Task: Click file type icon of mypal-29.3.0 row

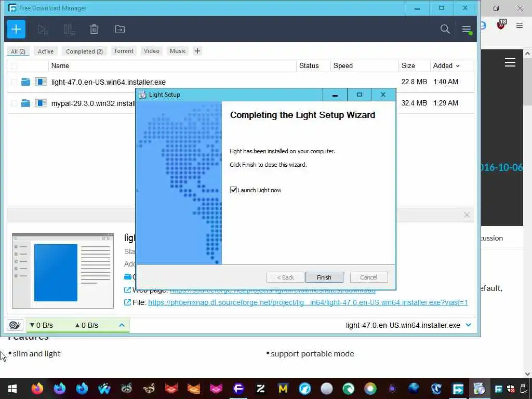Action: coord(41,103)
